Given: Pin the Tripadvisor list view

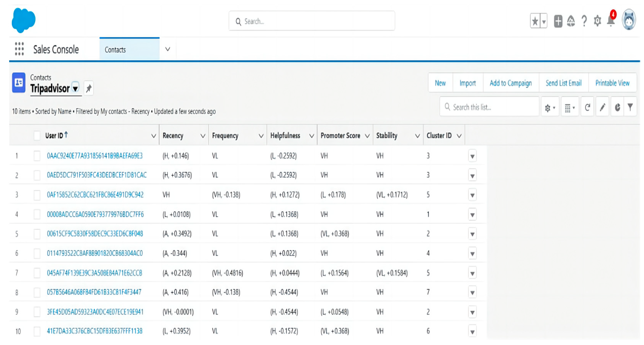Looking at the screenshot, I should (x=88, y=88).
